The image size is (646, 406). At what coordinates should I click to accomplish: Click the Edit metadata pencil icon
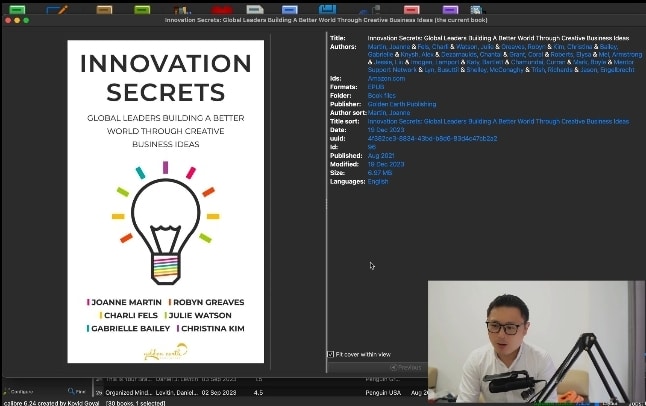(57, 9)
